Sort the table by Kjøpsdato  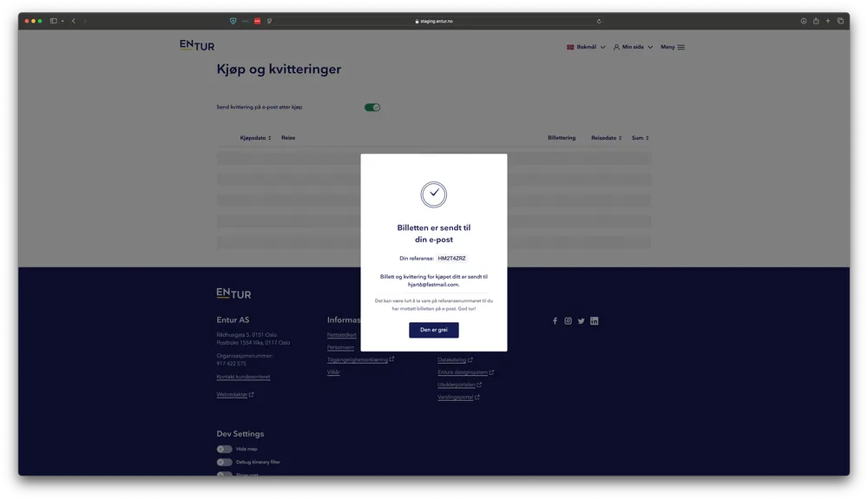click(256, 138)
